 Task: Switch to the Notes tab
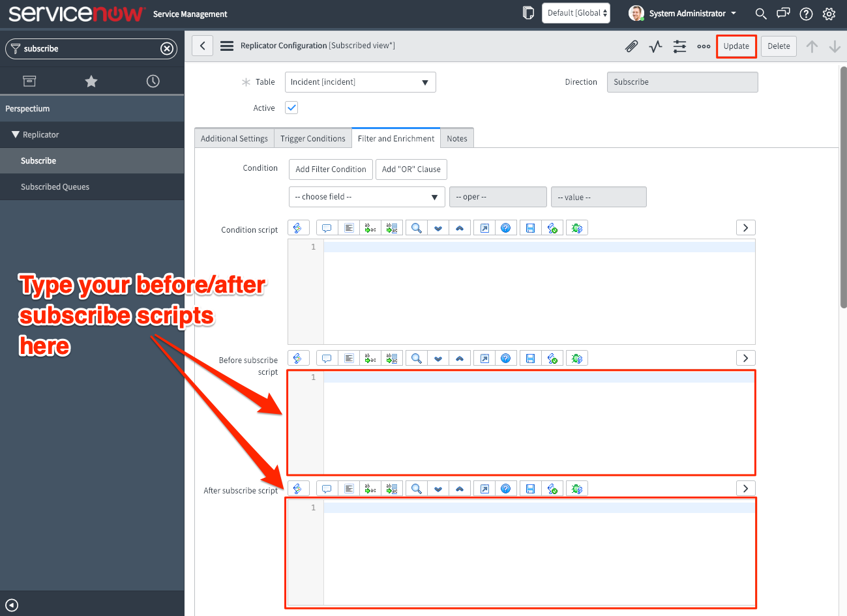pyautogui.click(x=457, y=138)
